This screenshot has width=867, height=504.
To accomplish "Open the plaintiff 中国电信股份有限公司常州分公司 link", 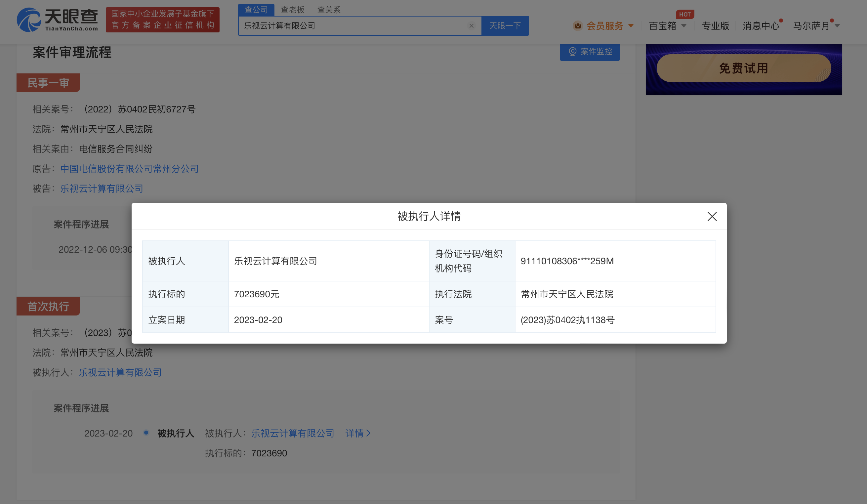I will [129, 169].
